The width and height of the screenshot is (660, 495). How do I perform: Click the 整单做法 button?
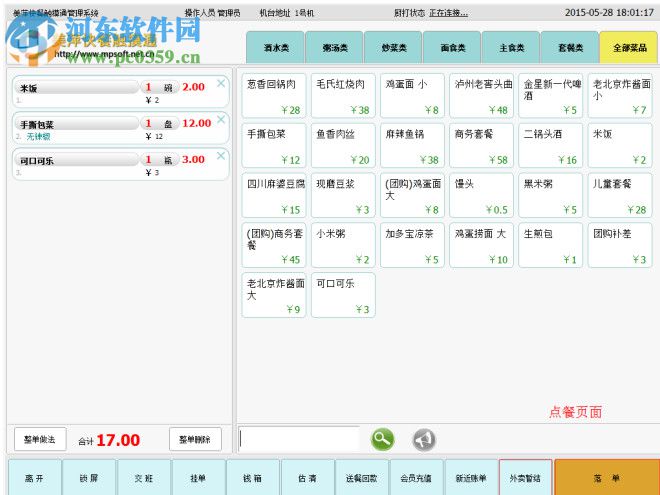click(x=40, y=439)
